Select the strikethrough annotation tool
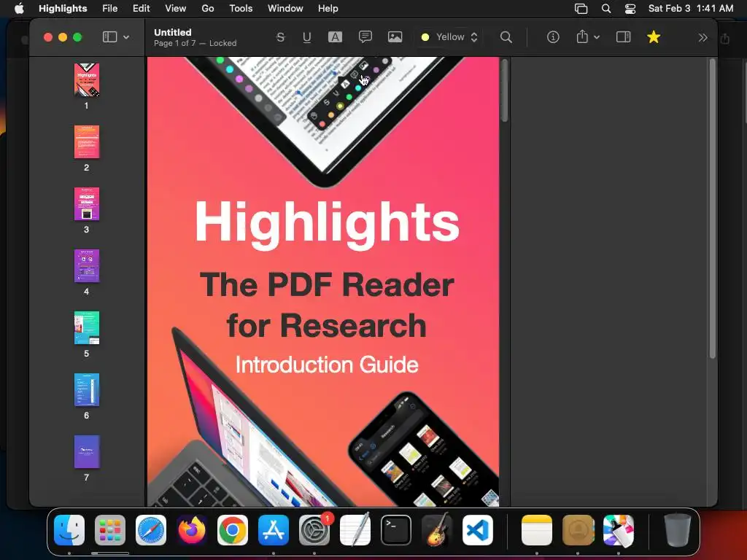Viewport: 747px width, 560px height. coord(280,37)
